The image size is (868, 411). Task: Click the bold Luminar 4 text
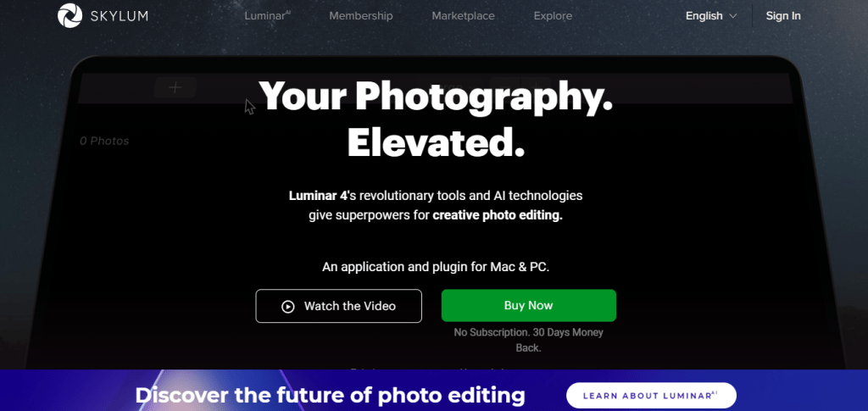click(318, 196)
